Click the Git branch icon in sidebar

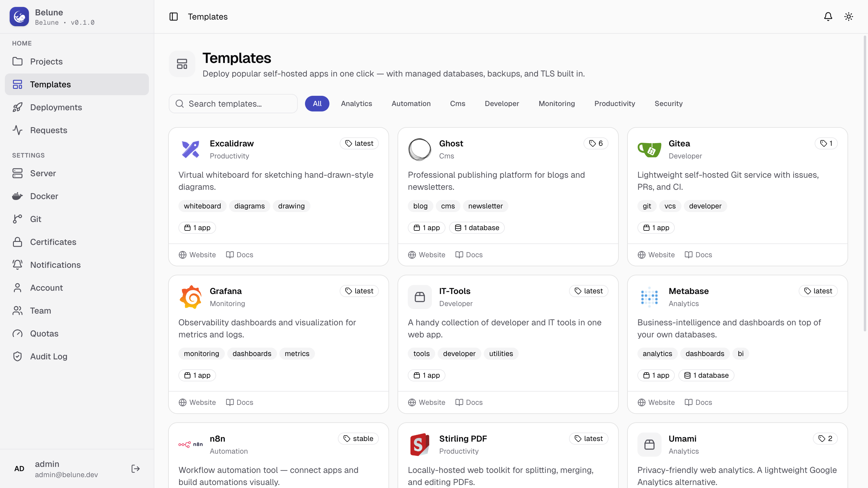[17, 219]
